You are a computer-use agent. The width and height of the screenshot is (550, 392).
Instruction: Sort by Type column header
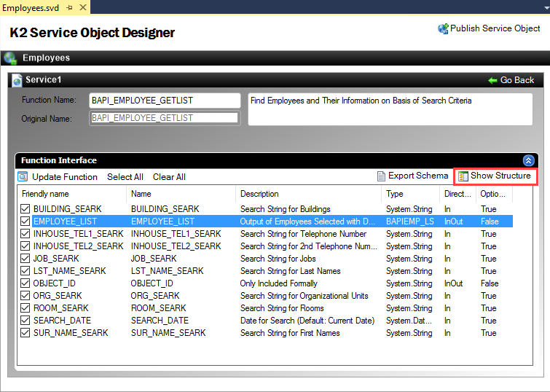410,194
